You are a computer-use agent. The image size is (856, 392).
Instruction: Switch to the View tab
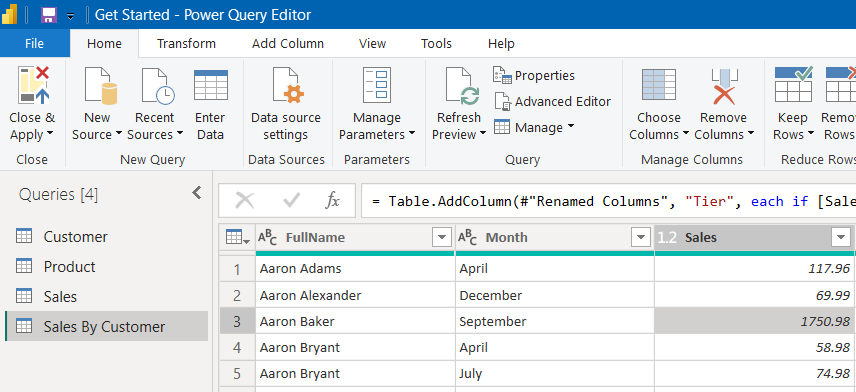[372, 44]
